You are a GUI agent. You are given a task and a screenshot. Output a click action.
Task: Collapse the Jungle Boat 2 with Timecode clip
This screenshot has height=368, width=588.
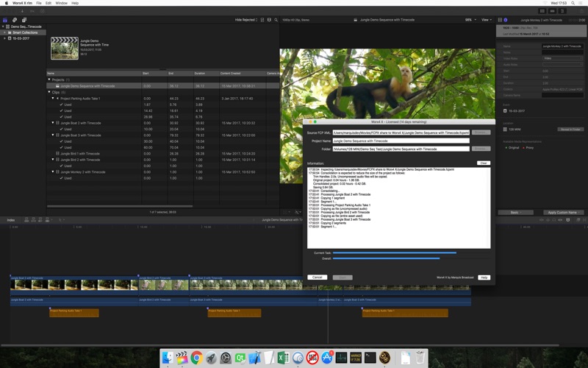point(53,123)
